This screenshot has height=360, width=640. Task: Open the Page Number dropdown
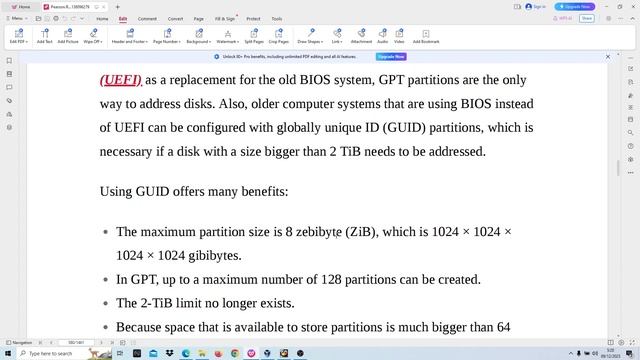click(167, 36)
